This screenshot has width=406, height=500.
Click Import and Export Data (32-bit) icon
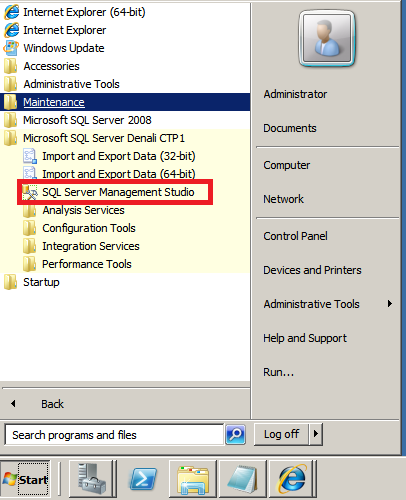30,156
